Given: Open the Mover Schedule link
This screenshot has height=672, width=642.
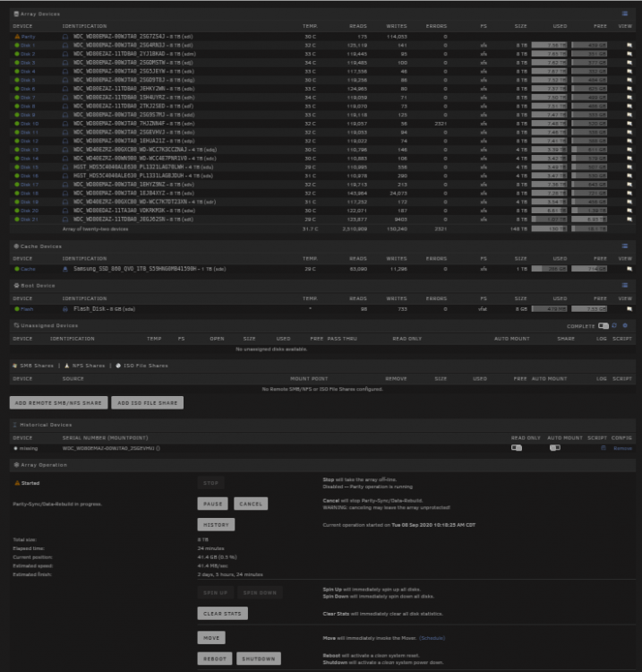Looking at the screenshot, I should tap(432, 638).
